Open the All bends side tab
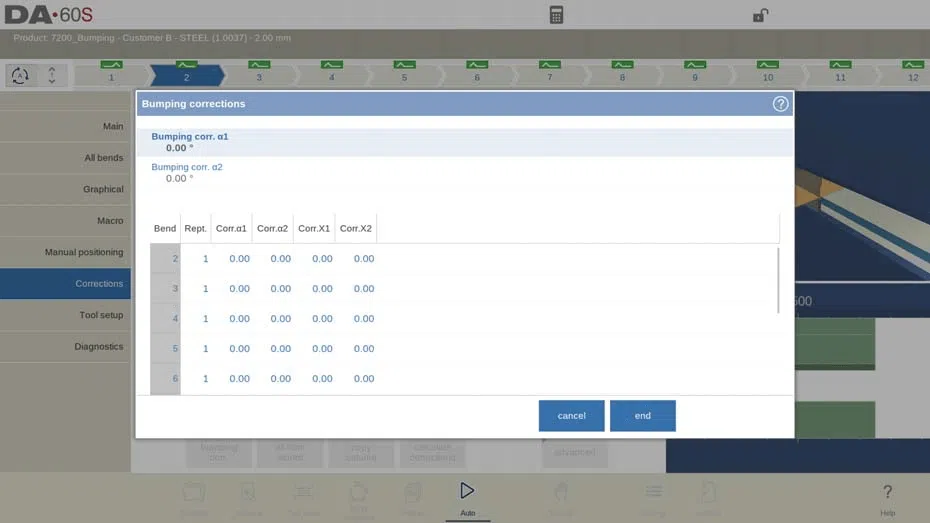The height and width of the screenshot is (523, 930). (65, 158)
